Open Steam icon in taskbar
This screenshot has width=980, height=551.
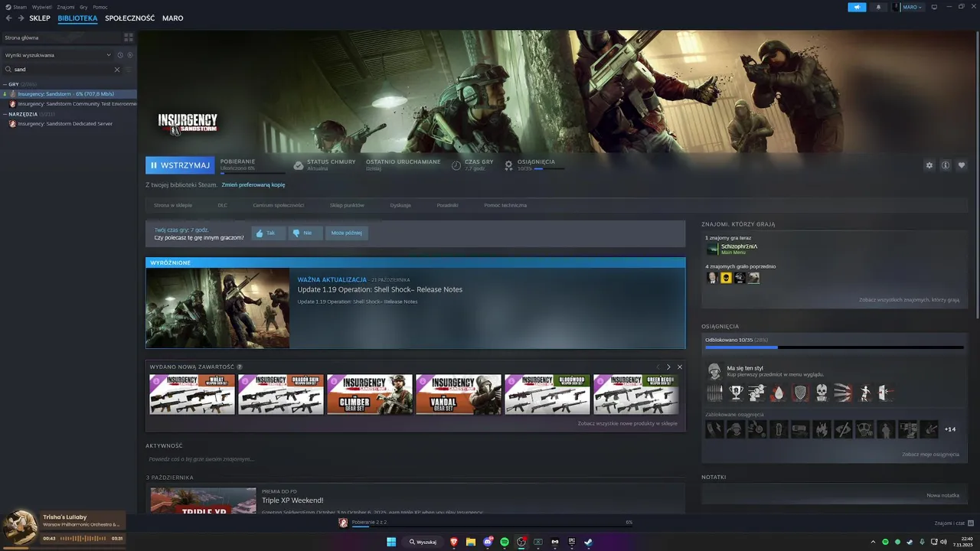588,542
